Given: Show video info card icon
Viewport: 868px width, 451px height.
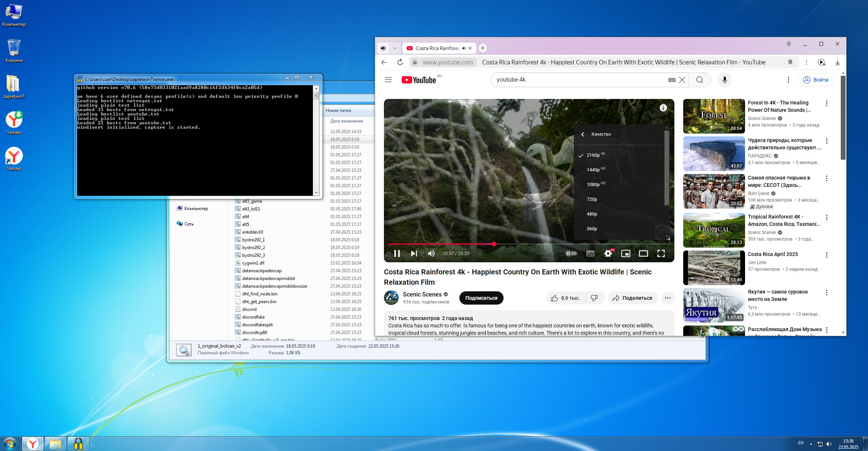Looking at the screenshot, I should point(663,108).
